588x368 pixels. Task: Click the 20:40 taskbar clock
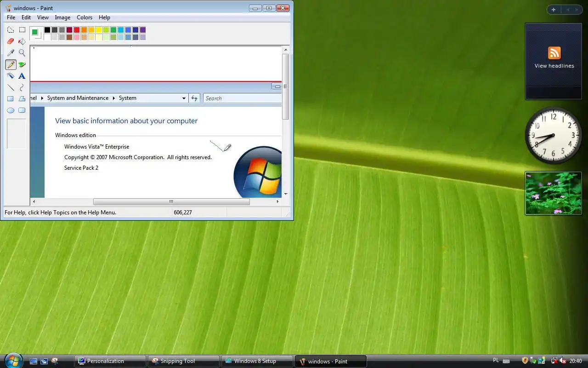[x=576, y=361]
